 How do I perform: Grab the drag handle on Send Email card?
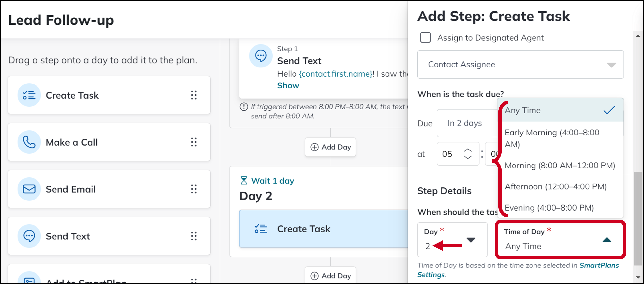(x=194, y=189)
